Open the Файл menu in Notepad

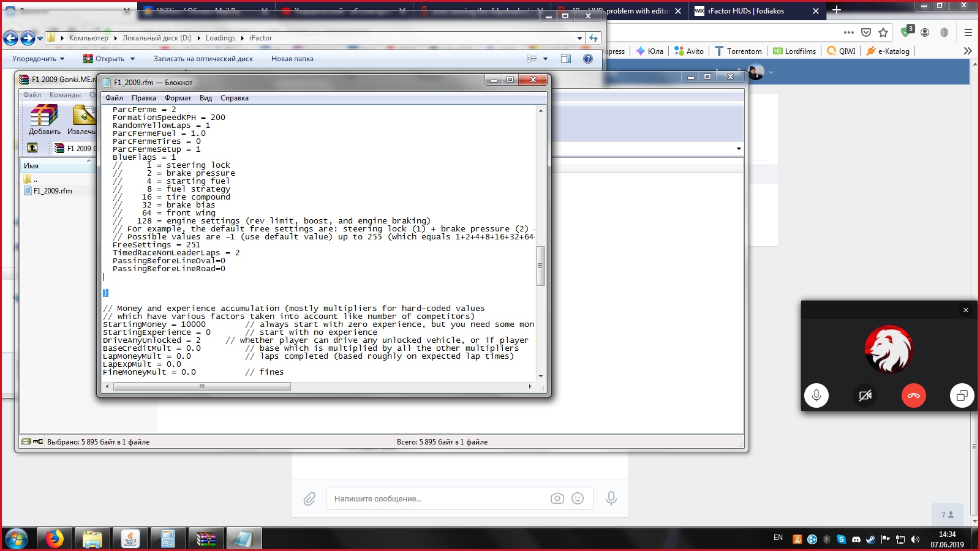[114, 98]
